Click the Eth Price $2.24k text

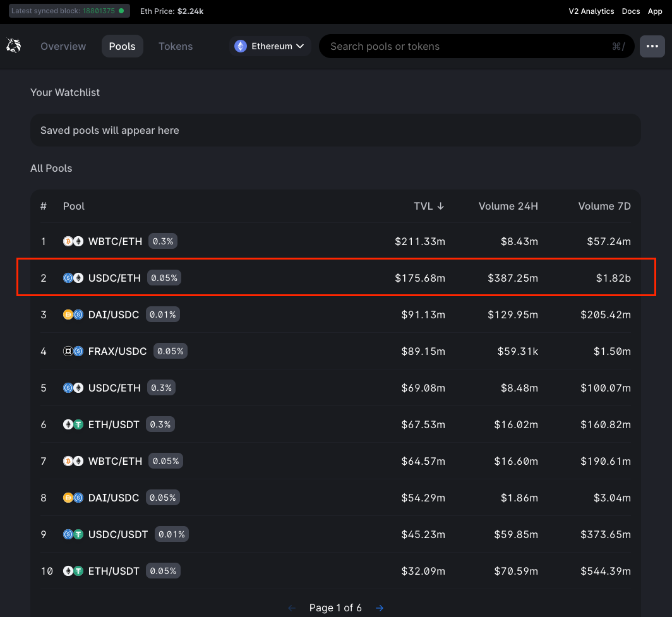(172, 11)
